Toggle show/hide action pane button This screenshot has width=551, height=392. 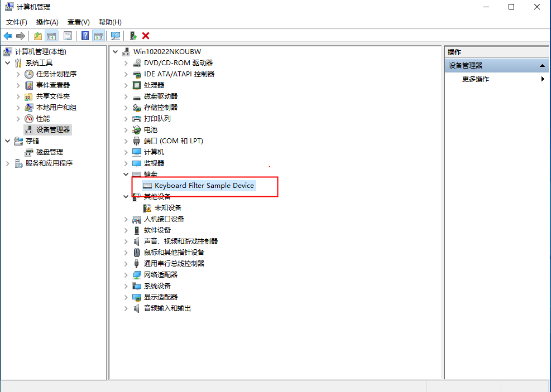tap(99, 36)
